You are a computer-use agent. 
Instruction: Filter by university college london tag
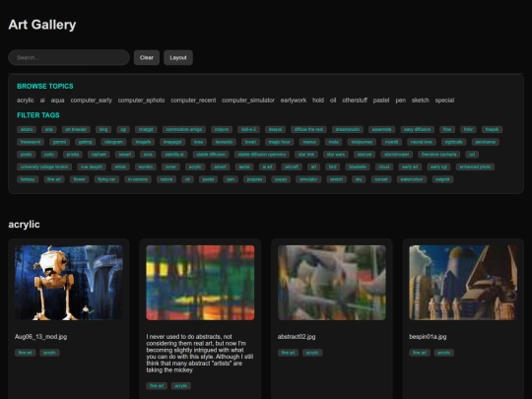[x=44, y=167]
